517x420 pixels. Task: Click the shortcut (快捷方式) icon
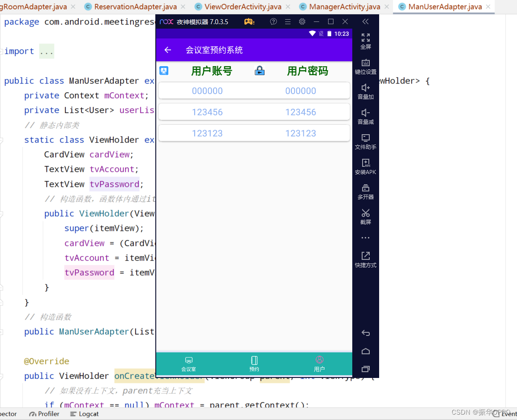(x=365, y=259)
